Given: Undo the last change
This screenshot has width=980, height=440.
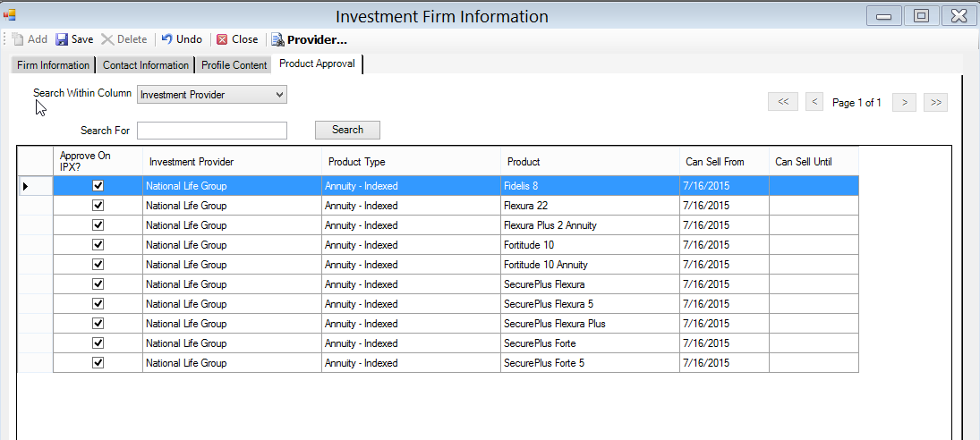Looking at the screenshot, I should [x=182, y=39].
